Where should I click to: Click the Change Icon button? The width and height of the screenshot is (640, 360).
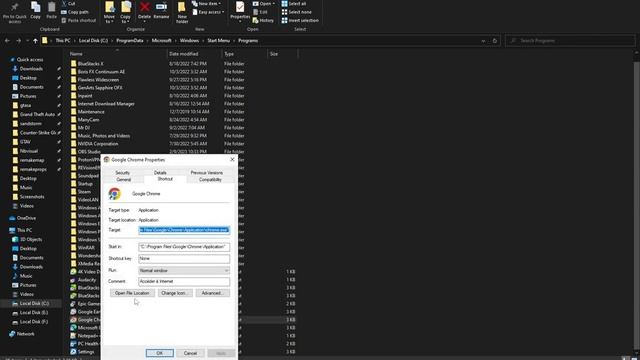175,293
